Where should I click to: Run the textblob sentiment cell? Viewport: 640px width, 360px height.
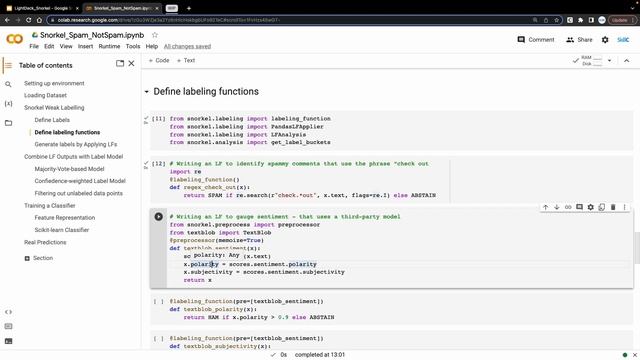tap(159, 217)
